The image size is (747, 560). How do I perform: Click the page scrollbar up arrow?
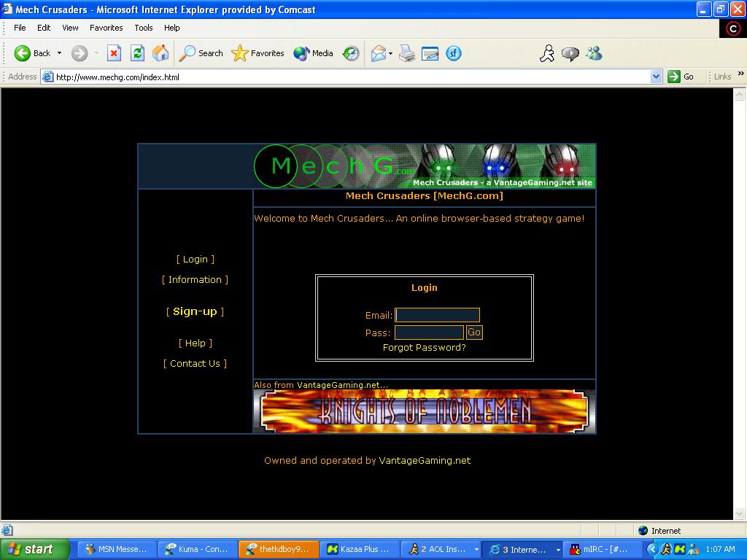(x=740, y=94)
